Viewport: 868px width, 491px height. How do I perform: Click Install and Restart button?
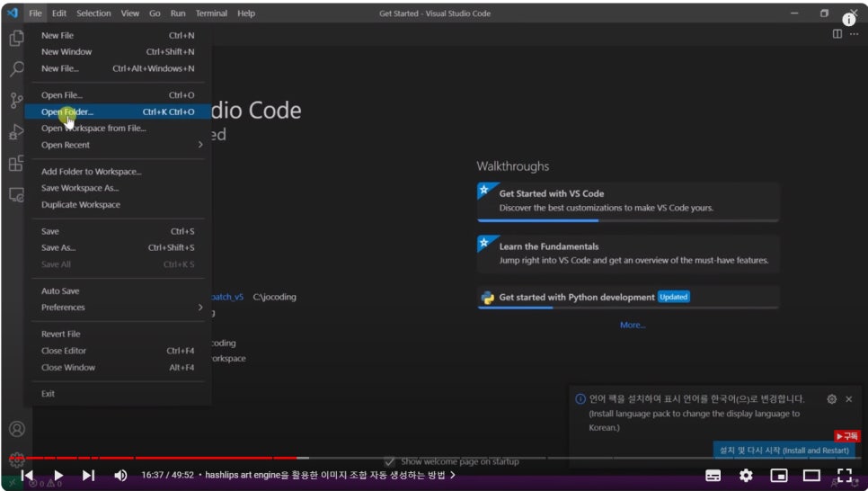click(784, 451)
